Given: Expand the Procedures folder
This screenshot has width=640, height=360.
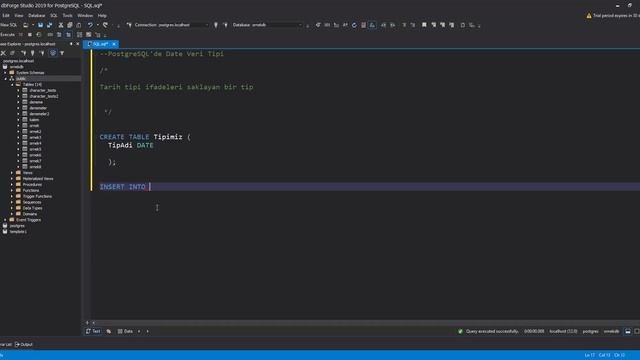Looking at the screenshot, I should 12,184.
